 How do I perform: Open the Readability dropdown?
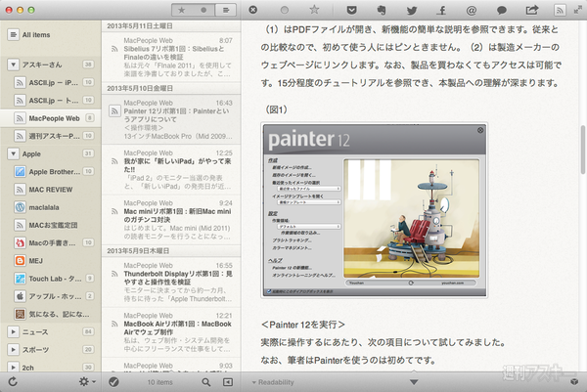pyautogui.click(x=273, y=382)
